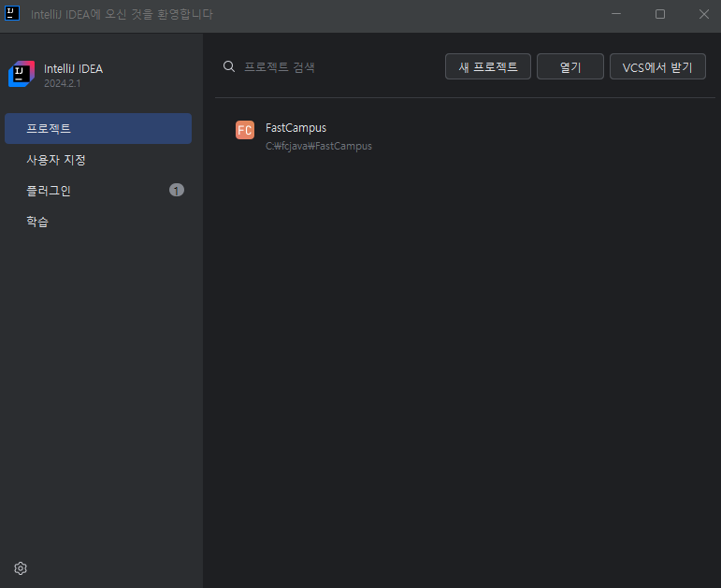Click the title bar IntelliJ app icon
This screenshot has width=721, height=588.
click(x=12, y=13)
